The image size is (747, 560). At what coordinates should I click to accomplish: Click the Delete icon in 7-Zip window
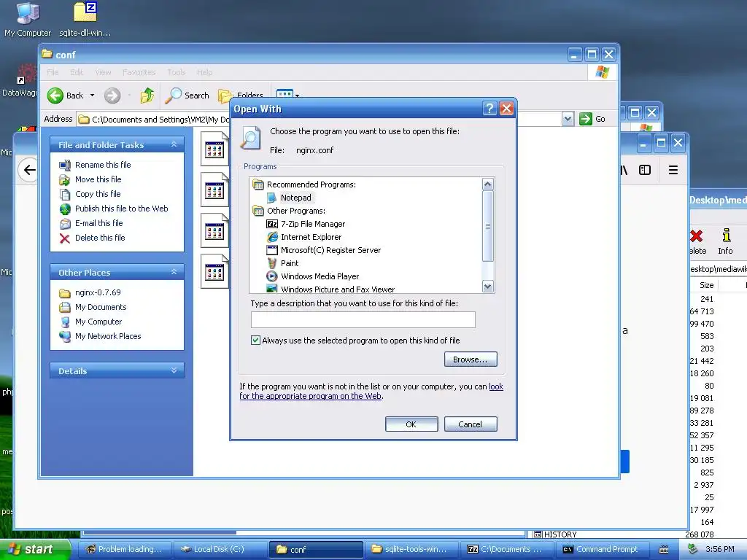[x=697, y=241]
